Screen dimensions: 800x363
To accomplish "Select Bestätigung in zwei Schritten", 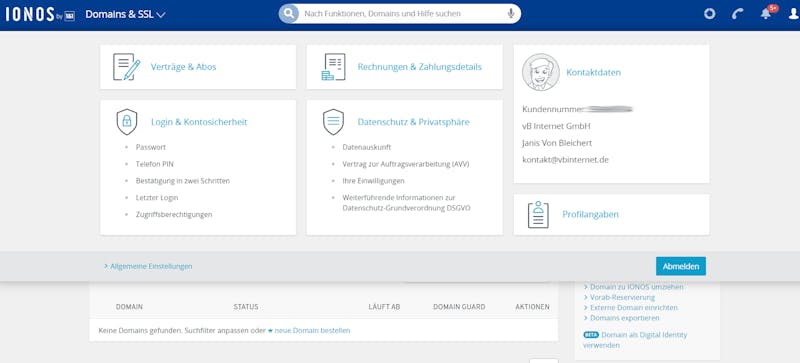I will click(x=183, y=181).
